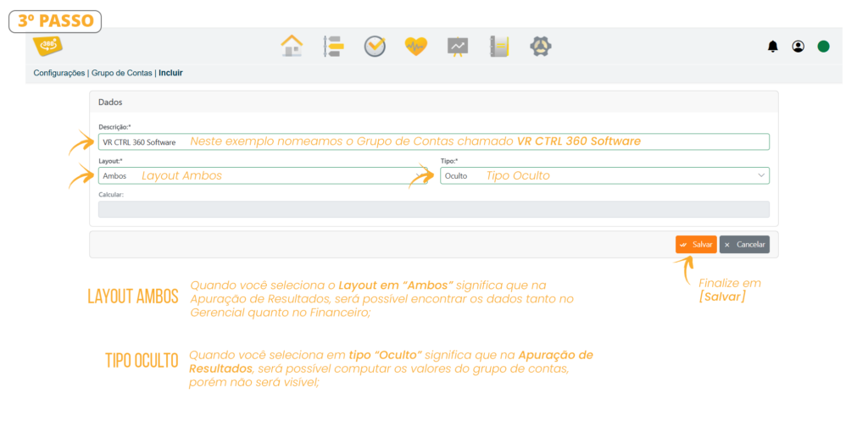Click the Salvar button
This screenshot has width=868, height=443.
[x=696, y=245]
